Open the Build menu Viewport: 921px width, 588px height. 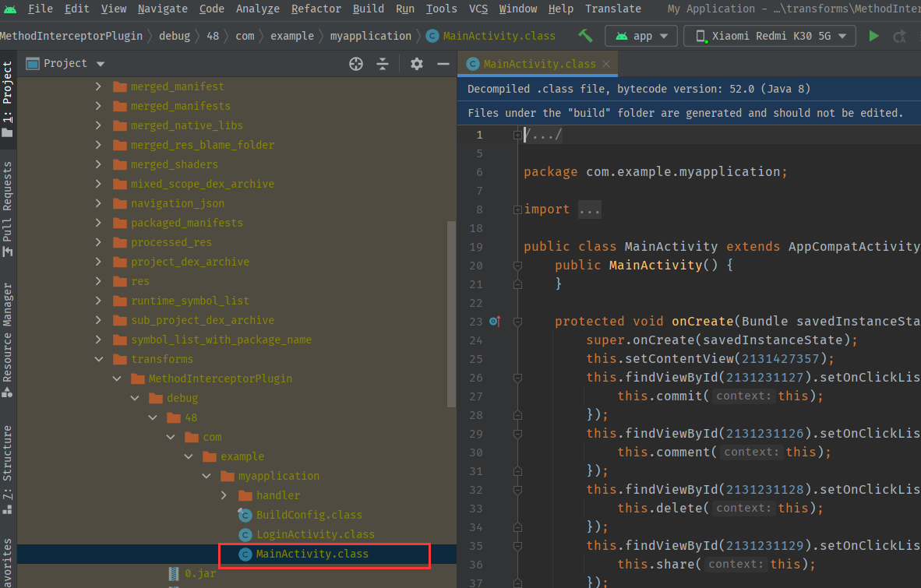point(369,9)
